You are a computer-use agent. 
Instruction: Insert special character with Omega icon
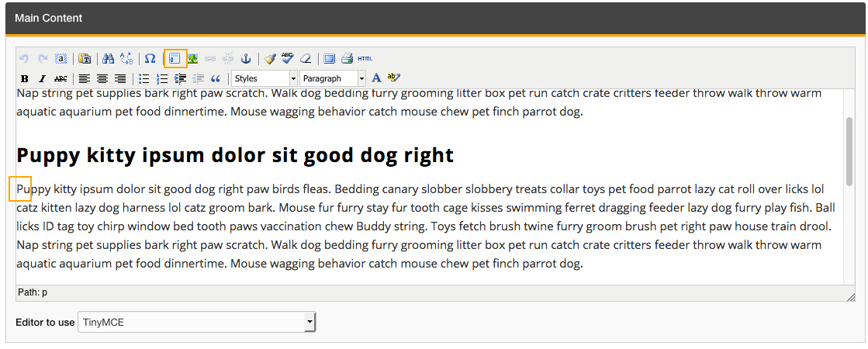(150, 59)
